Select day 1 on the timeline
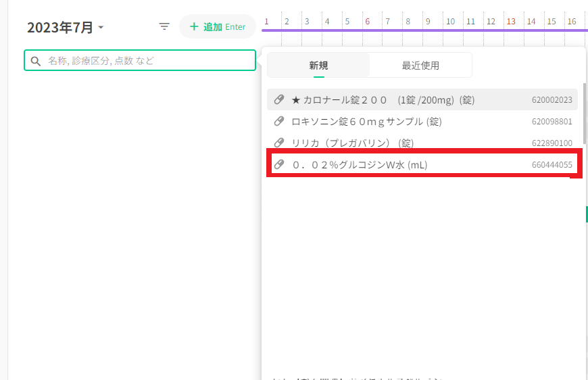 266,22
